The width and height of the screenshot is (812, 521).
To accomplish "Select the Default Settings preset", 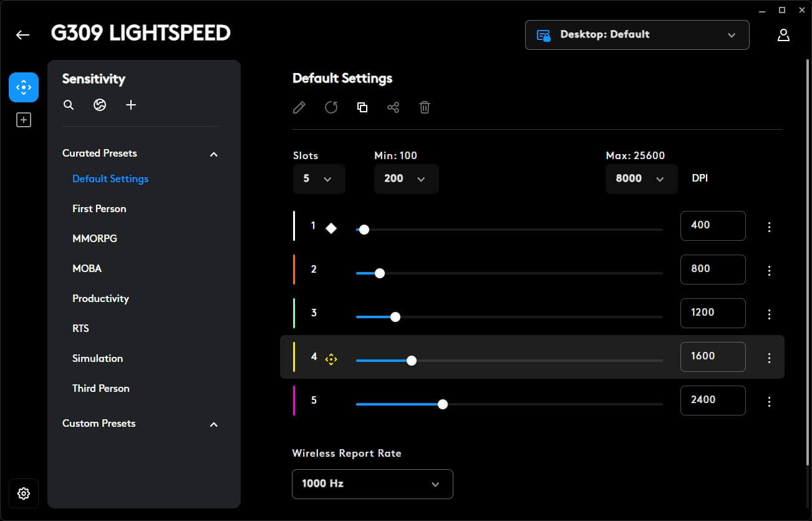I will point(110,178).
